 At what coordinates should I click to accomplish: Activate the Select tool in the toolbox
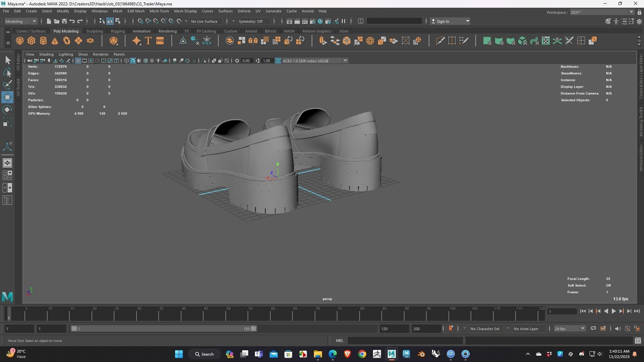click(7, 60)
